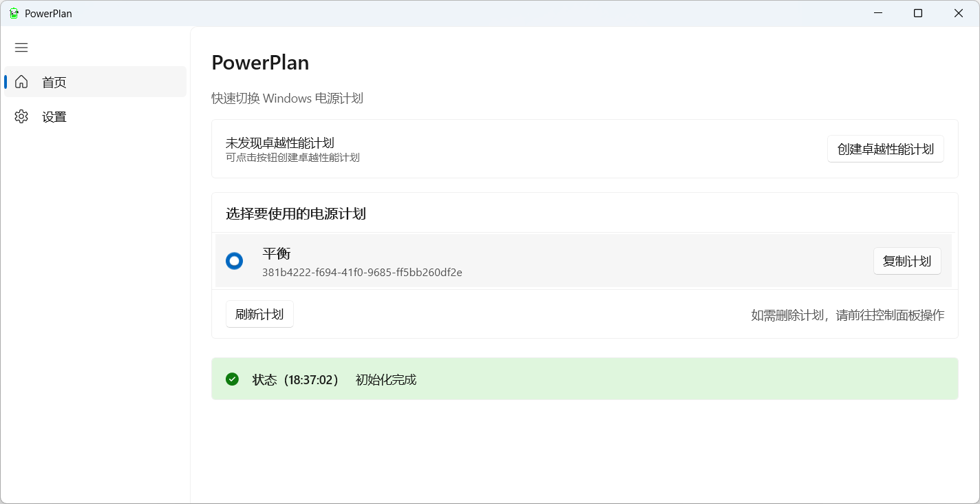The height and width of the screenshot is (504, 980).
Task: Click the 平衡 plan name text
Action: pyautogui.click(x=277, y=253)
